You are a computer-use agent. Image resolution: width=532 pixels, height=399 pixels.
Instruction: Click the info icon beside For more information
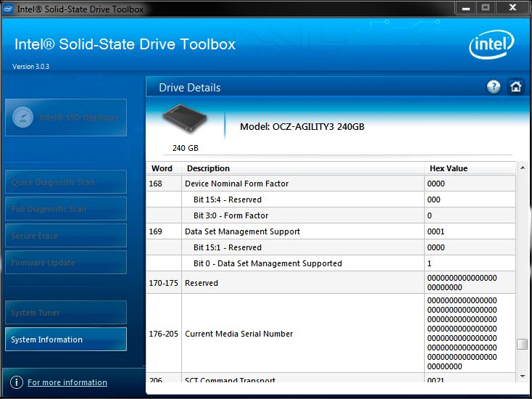pyautogui.click(x=17, y=382)
